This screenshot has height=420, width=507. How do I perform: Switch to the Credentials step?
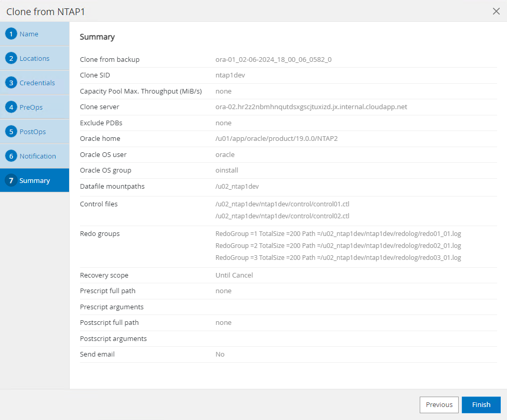[37, 83]
